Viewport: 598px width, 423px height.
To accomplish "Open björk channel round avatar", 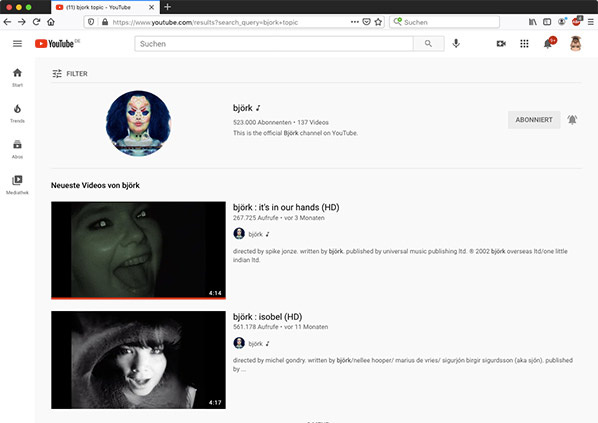I will [x=138, y=123].
